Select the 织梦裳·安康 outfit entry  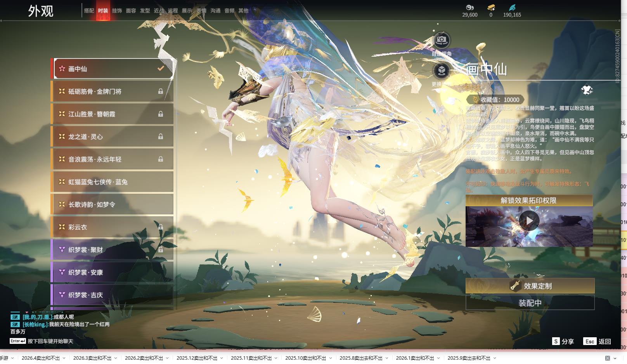113,273
